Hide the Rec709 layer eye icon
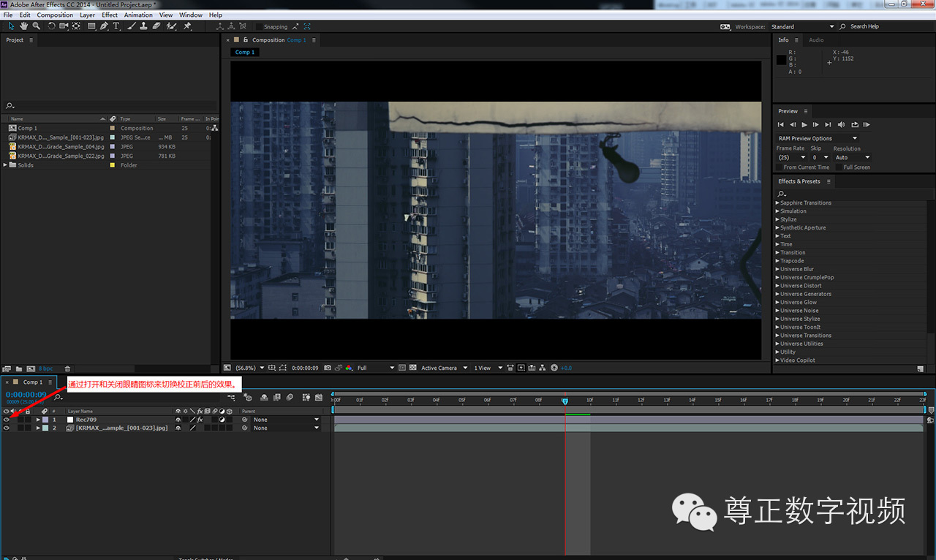The image size is (936, 560). tap(6, 420)
